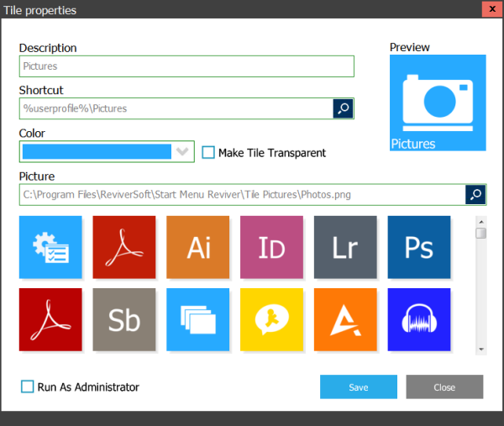Browse for shortcut using the search icon
The image size is (504, 426).
[x=343, y=108]
